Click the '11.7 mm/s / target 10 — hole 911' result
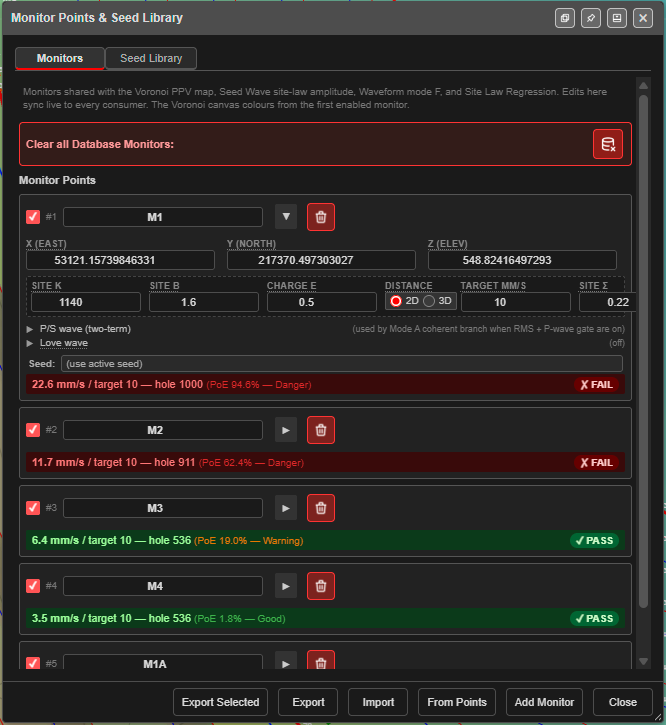 click(x=113, y=462)
